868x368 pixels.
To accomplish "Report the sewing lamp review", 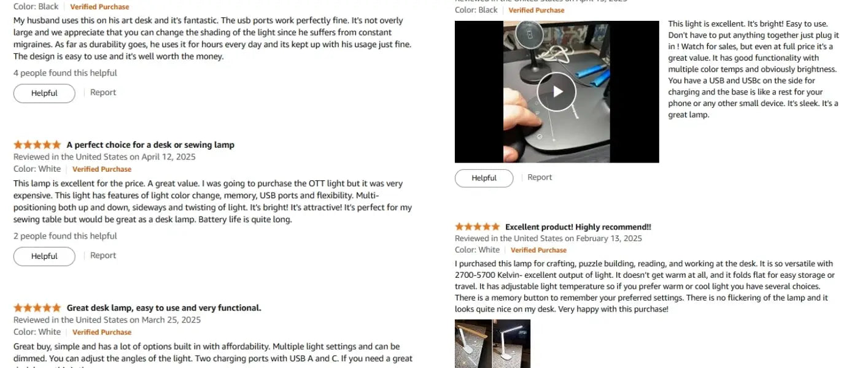I will click(x=103, y=256).
